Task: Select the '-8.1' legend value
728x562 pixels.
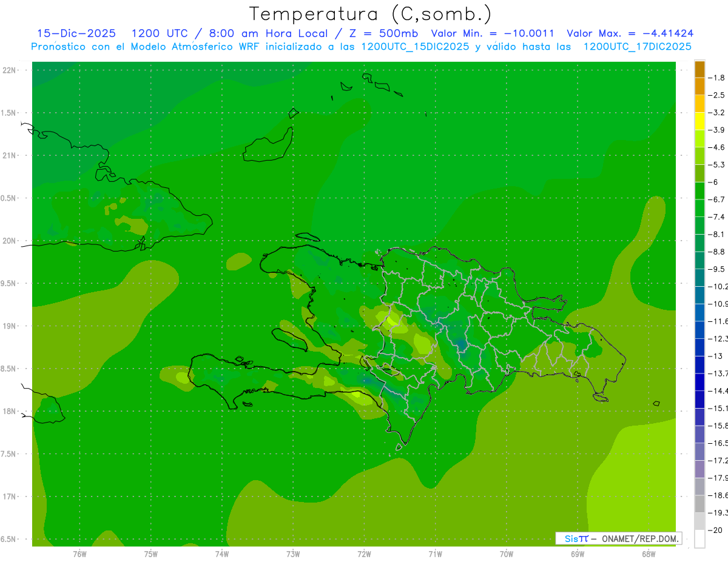Action: tap(716, 234)
